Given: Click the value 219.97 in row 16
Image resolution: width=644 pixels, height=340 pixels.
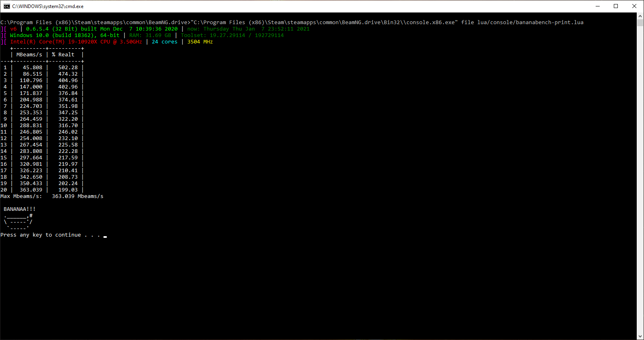Looking at the screenshot, I should coord(68,164).
